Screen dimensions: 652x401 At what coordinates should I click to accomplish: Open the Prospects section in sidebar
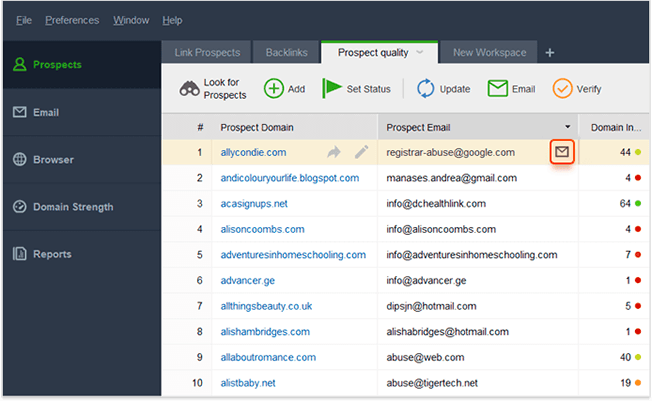coord(82,64)
